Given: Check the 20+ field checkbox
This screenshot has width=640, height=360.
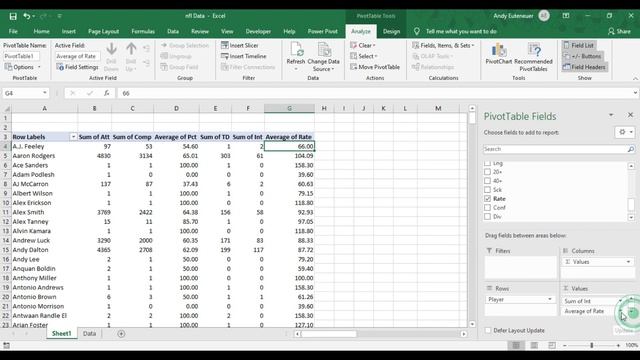Looking at the screenshot, I should click(x=487, y=172).
